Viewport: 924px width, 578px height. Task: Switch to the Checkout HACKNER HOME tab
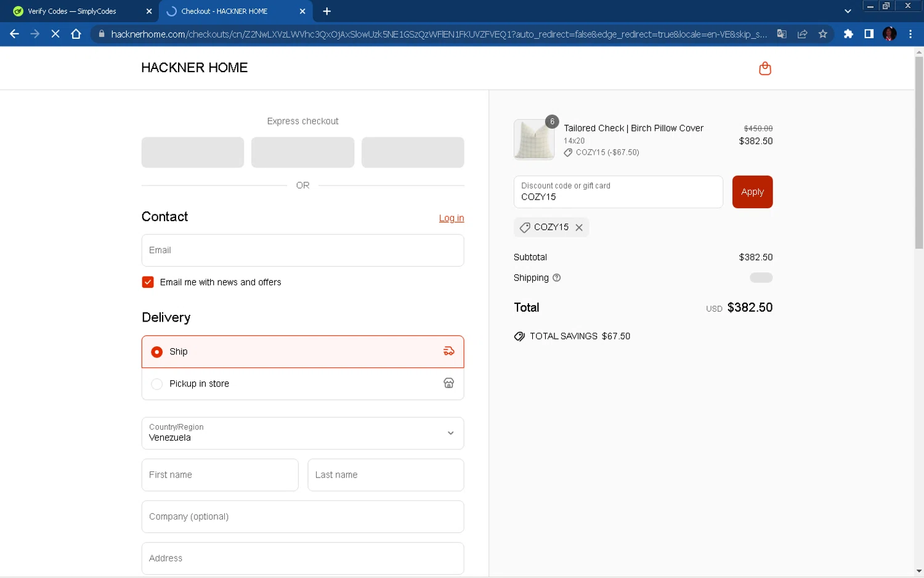pos(235,11)
